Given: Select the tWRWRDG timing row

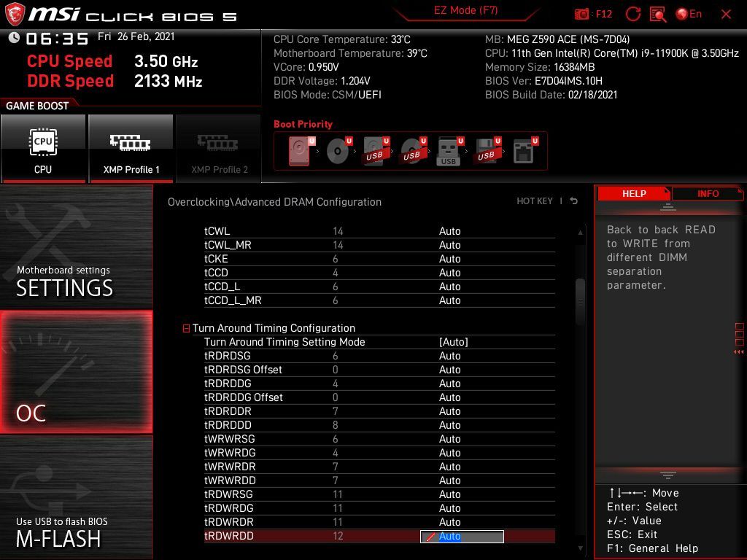Looking at the screenshot, I should coord(379,452).
